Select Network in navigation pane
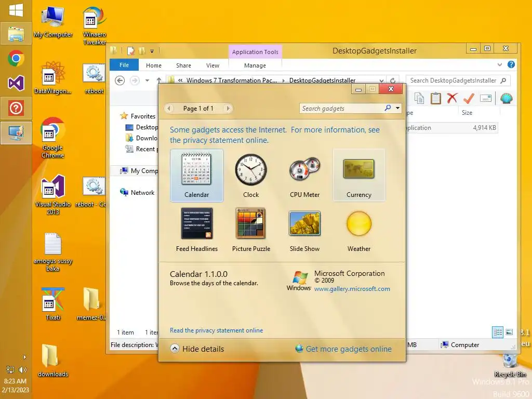The height and width of the screenshot is (399, 532). 137,192
